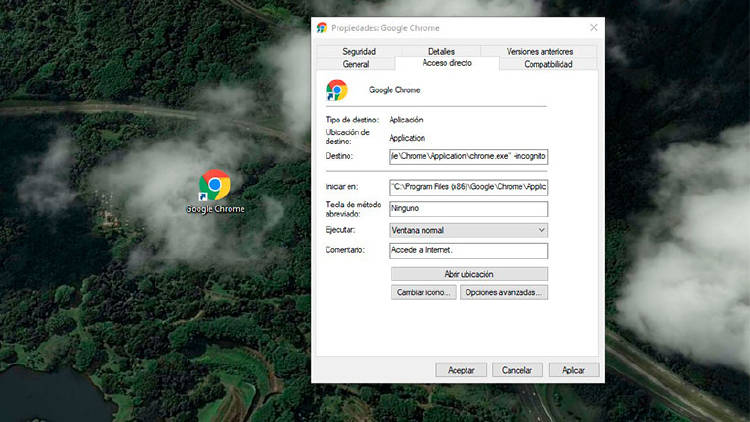
Task: Open the Detalles tab
Action: tap(441, 51)
